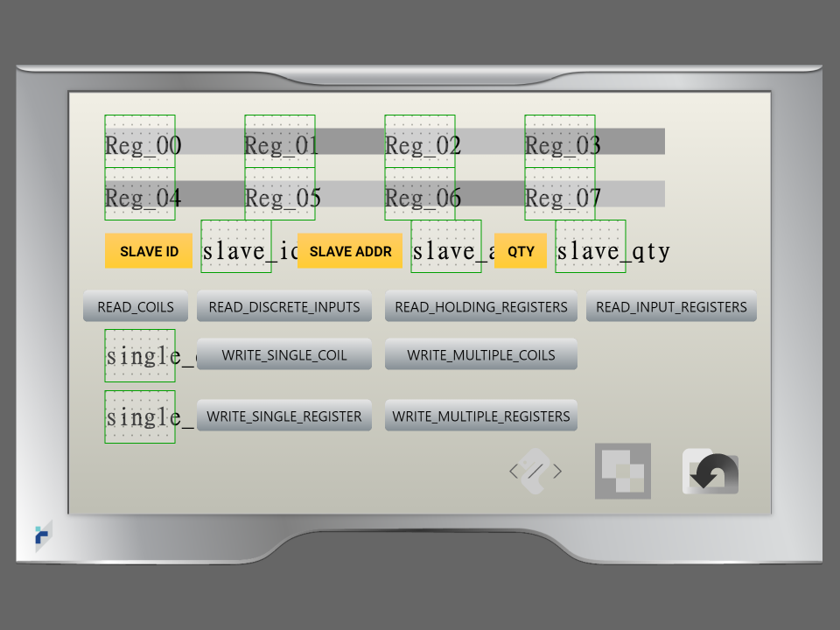Select the Reg_06 register field

[x=420, y=194]
